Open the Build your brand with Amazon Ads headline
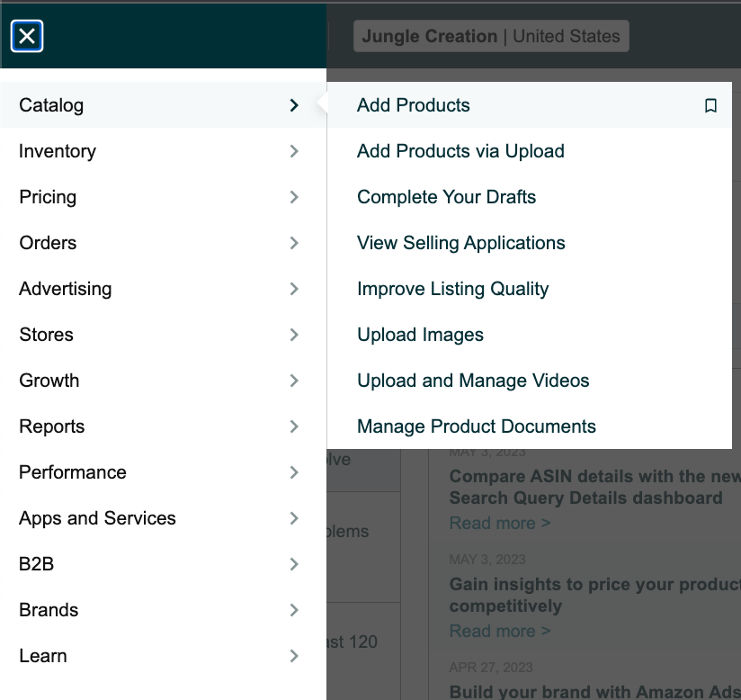 tap(595, 692)
